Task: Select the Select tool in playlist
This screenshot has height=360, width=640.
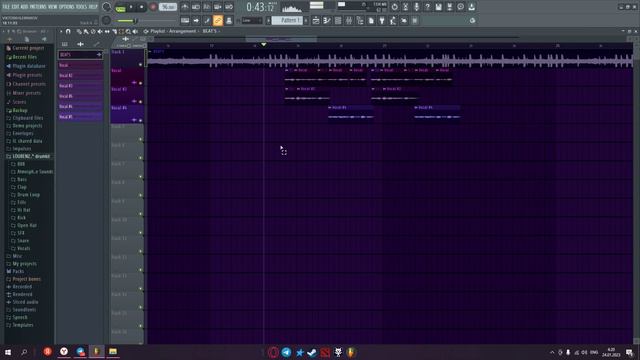Action: pyautogui.click(x=121, y=31)
